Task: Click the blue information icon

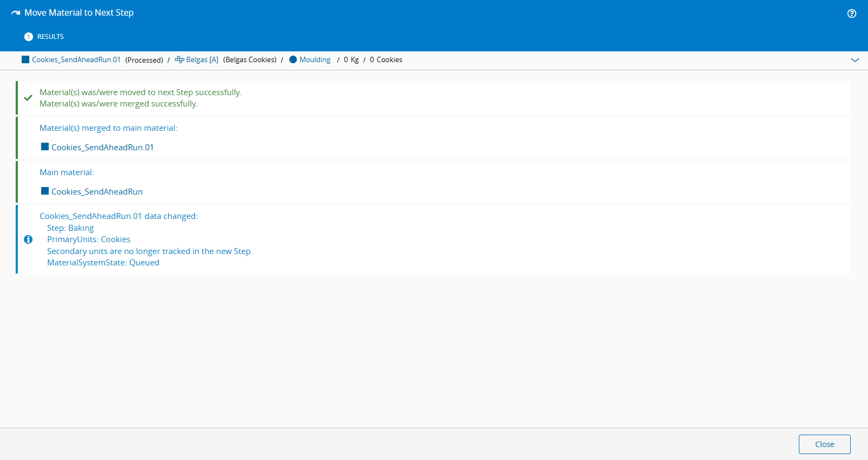Action: (28, 239)
